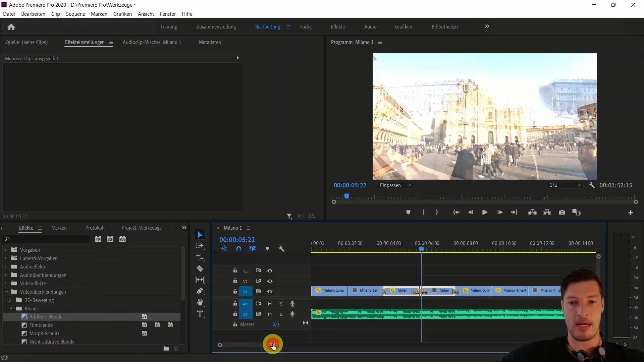Open the Protokoll tab

pyautogui.click(x=95, y=228)
